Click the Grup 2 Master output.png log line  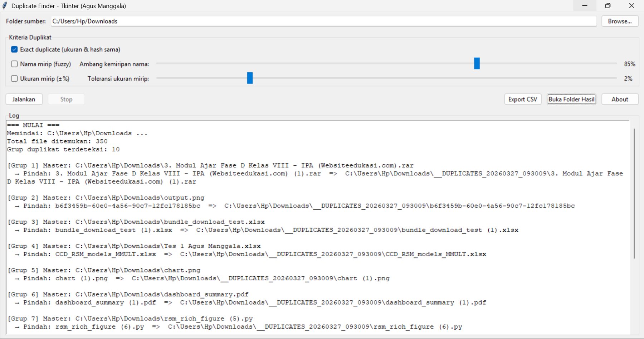(106, 198)
